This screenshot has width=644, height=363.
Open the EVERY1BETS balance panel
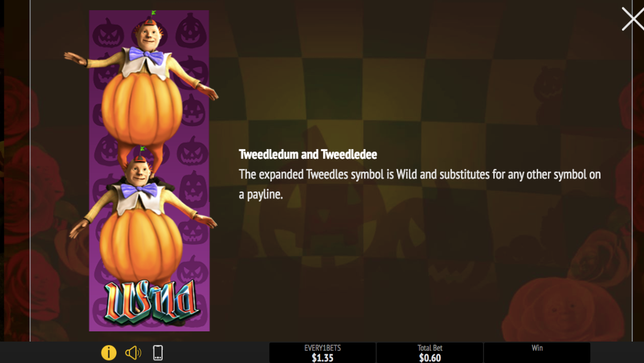(x=323, y=353)
